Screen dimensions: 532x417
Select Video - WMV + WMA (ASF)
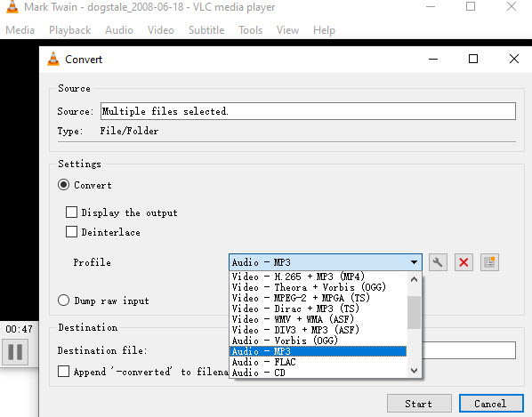(x=318, y=319)
